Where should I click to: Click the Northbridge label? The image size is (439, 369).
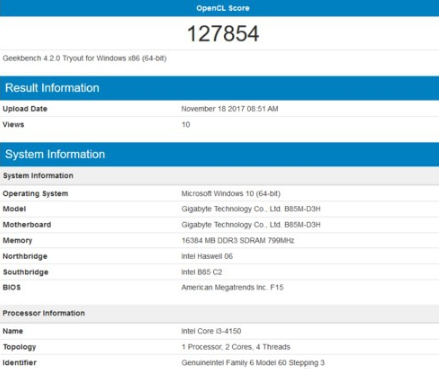pos(25,256)
